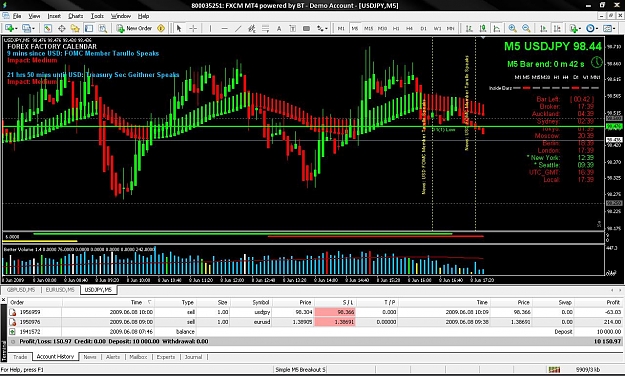The width and height of the screenshot is (625, 376).
Task: Toggle Candlesticks display mode
Action: [483, 28]
